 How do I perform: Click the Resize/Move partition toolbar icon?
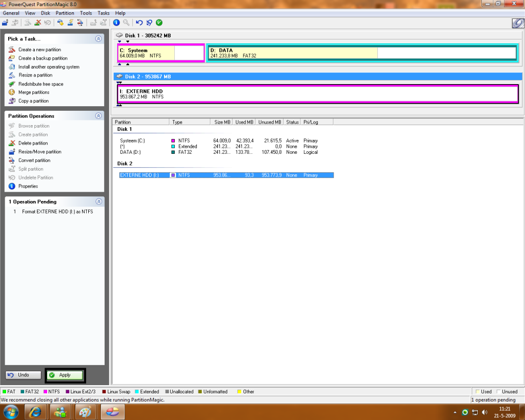[x=5, y=23]
